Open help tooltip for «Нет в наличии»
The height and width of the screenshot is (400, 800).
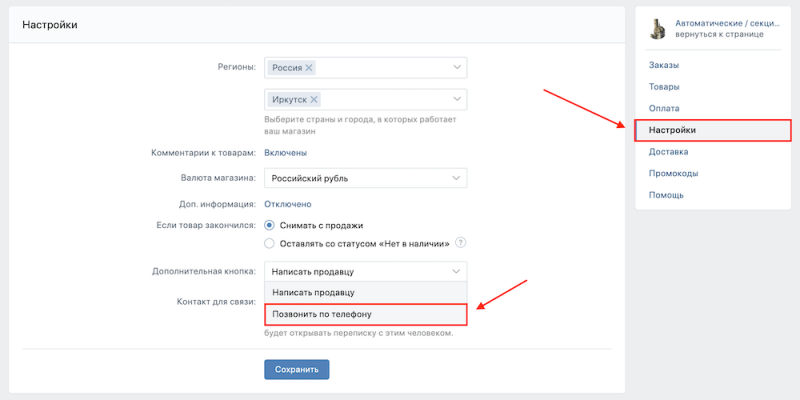[x=461, y=242]
